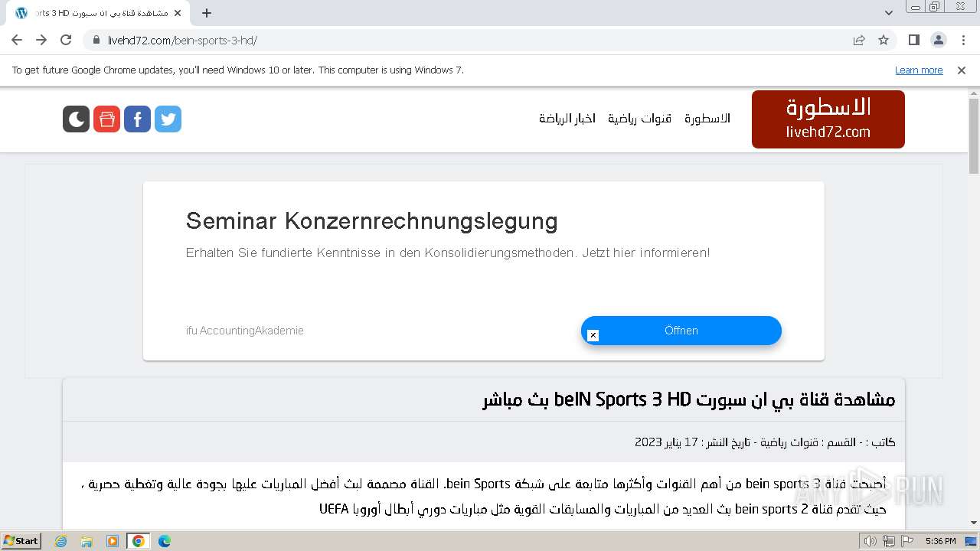Open الاسطورة menu item
The image size is (980, 551).
pyautogui.click(x=707, y=119)
